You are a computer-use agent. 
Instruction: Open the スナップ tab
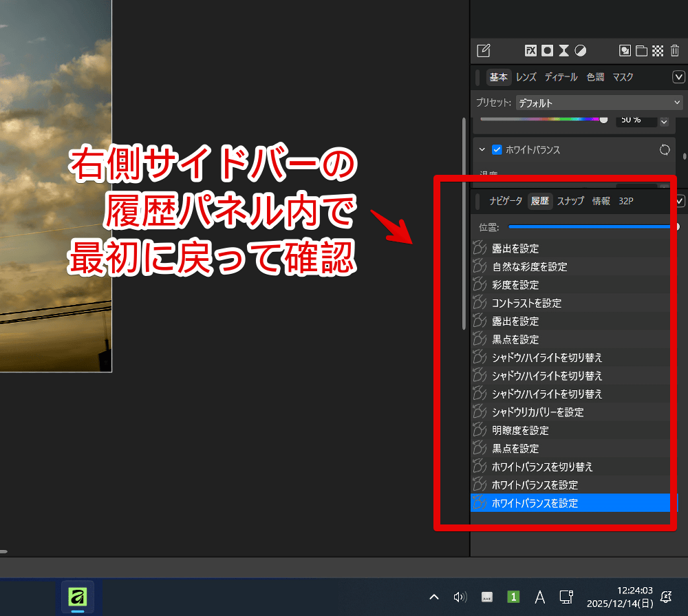(570, 201)
